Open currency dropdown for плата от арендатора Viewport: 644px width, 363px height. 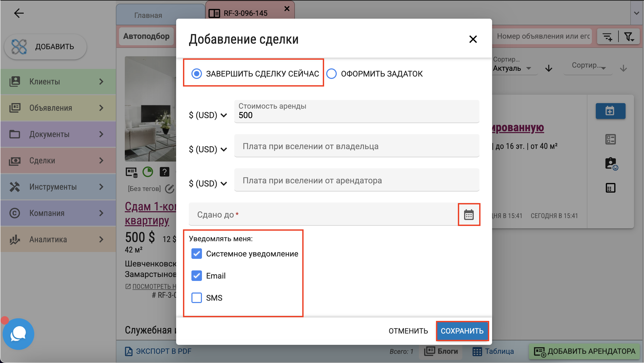(x=208, y=184)
